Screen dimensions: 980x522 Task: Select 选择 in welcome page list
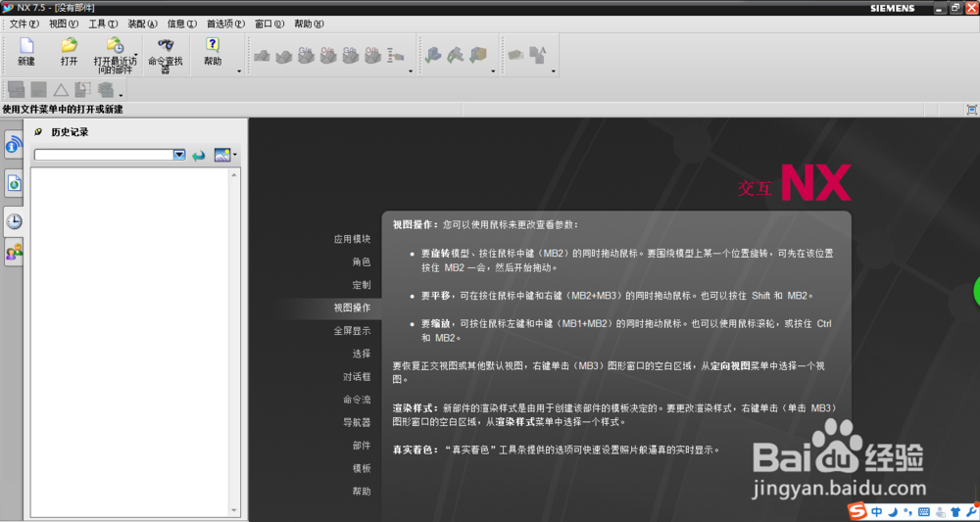(362, 354)
